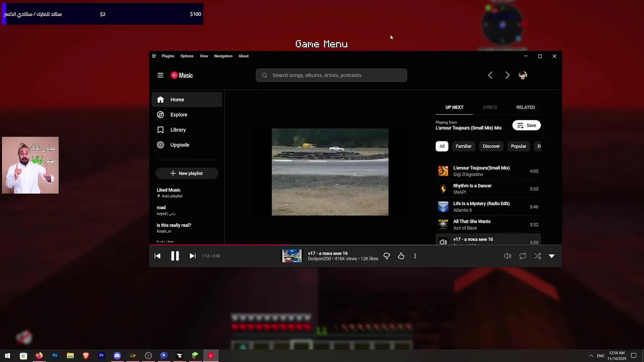Screen dimensions: 644x362
Task: Switch to the UP NEXT tab
Action: pyautogui.click(x=454, y=107)
